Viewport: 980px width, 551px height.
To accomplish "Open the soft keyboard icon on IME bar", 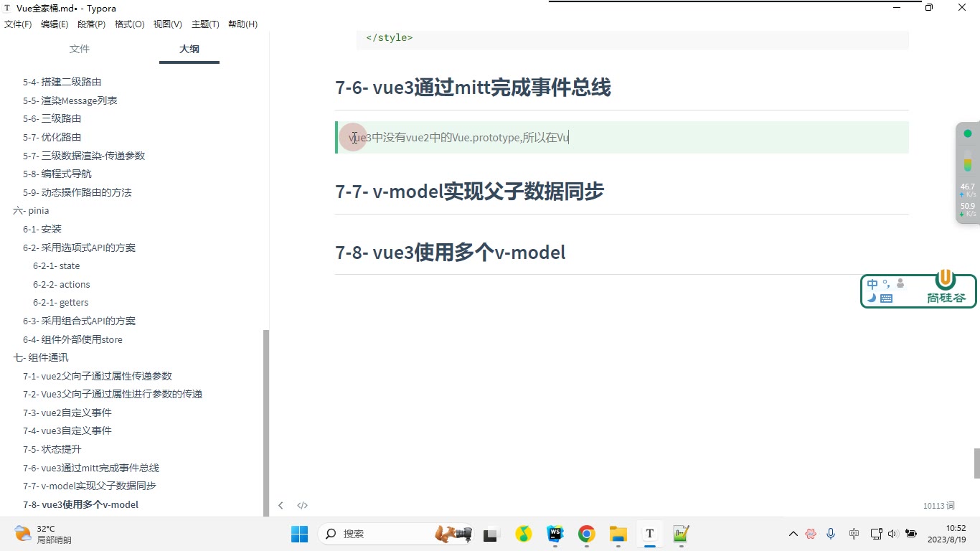I will click(x=886, y=298).
